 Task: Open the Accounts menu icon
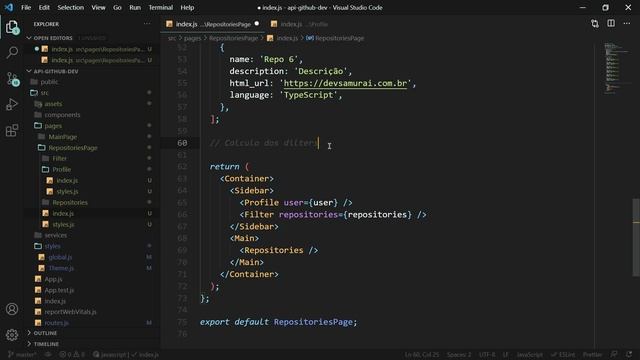(12, 309)
